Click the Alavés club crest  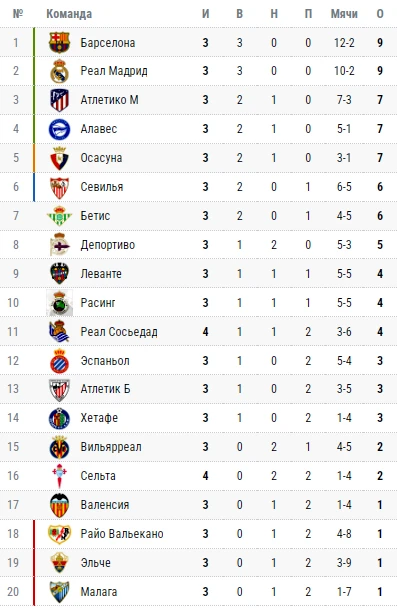(x=59, y=129)
